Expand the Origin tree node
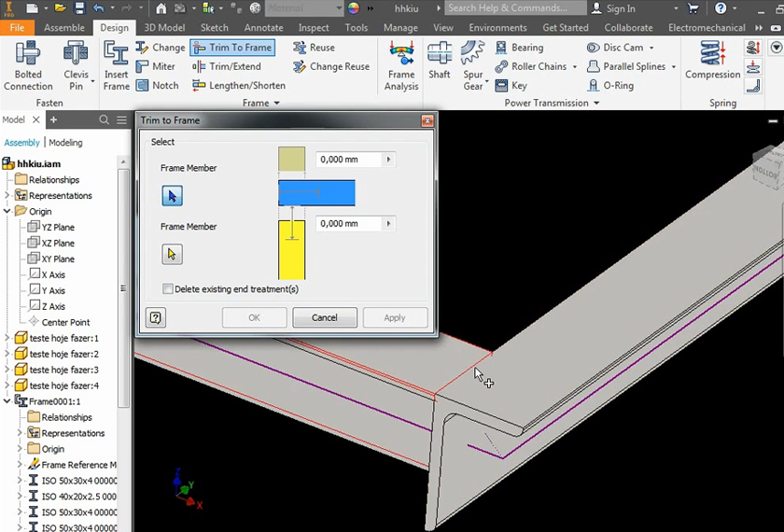Image resolution: width=784 pixels, height=532 pixels. (7, 212)
